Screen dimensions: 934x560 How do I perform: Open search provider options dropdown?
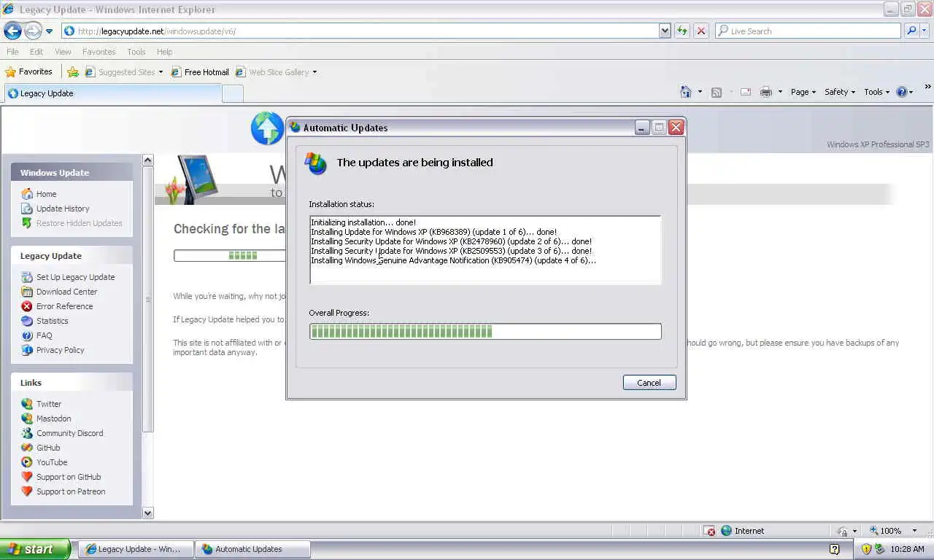click(x=925, y=31)
